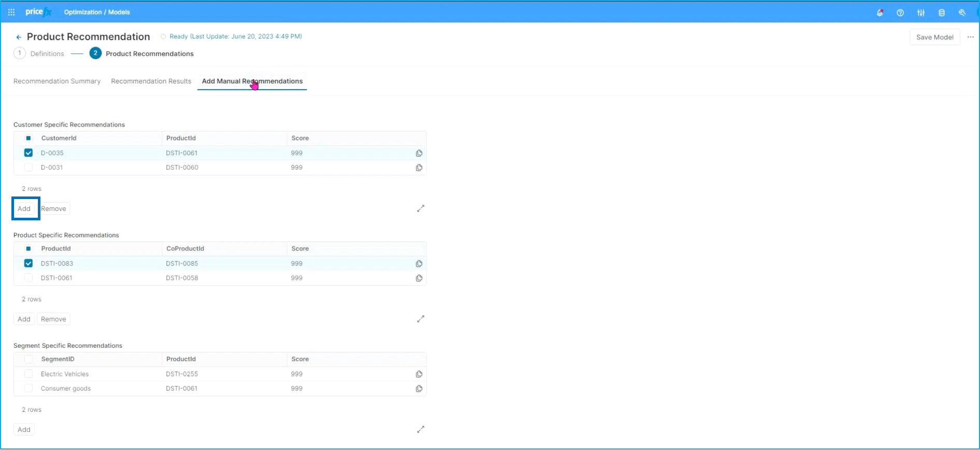980x450 pixels.
Task: Click the Consumer goods segment cell
Action: [x=66, y=388]
